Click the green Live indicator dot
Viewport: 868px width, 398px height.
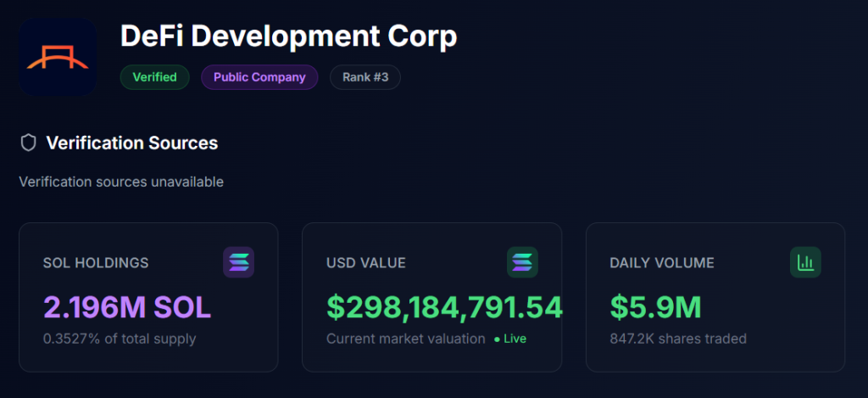pos(497,339)
